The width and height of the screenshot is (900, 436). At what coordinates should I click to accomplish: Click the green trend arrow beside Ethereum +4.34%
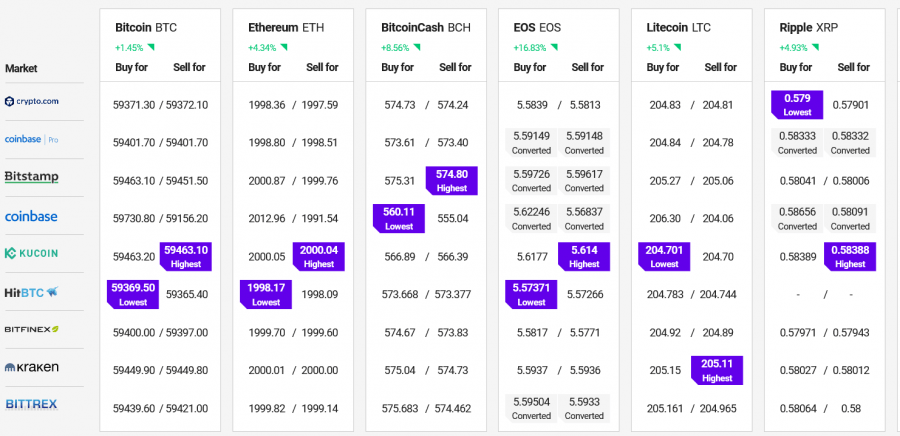[x=284, y=47]
